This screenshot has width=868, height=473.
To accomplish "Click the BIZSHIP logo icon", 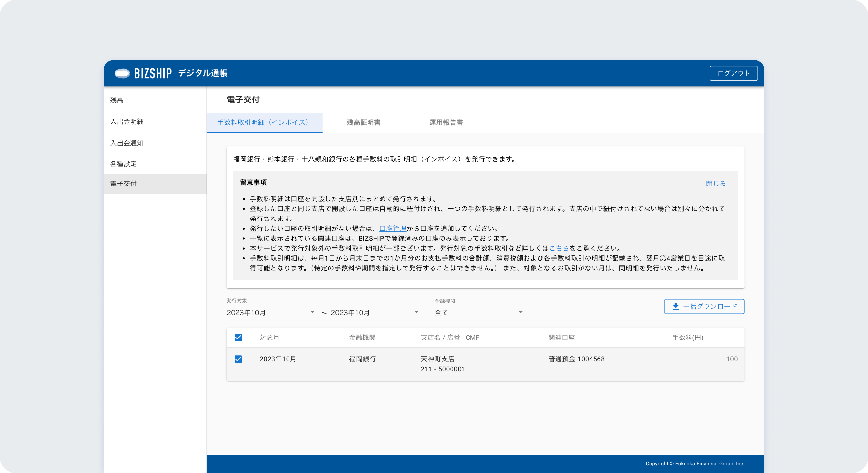I will point(122,73).
